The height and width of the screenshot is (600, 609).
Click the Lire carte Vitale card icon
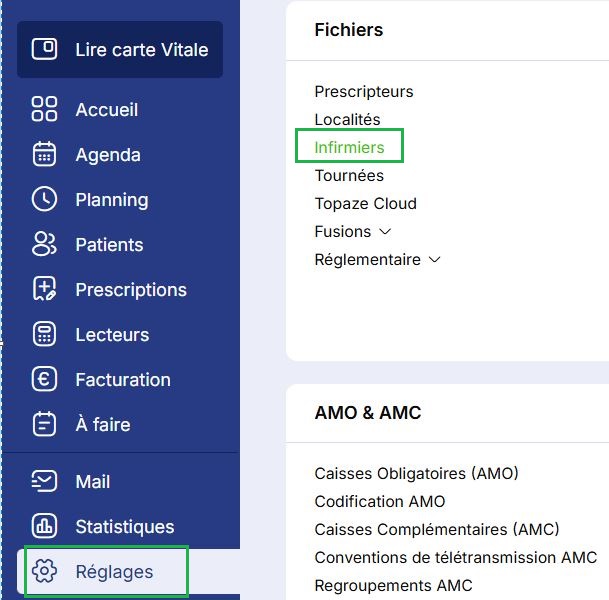(x=44, y=49)
